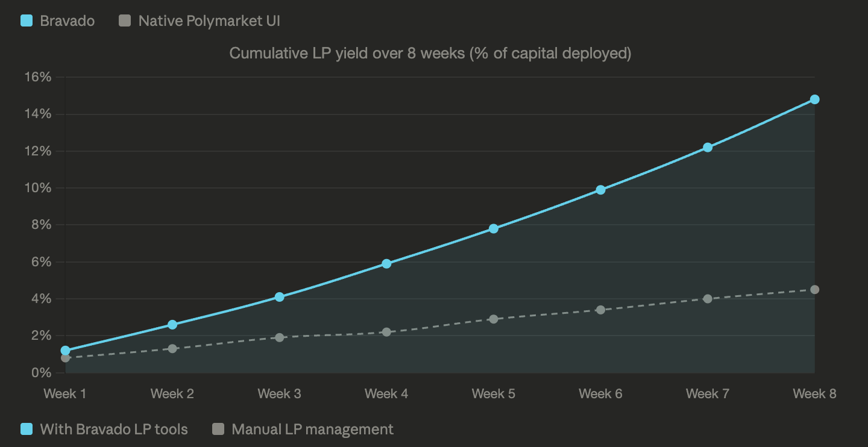Select the blue Bravado data point at Week 1

[x=66, y=351]
